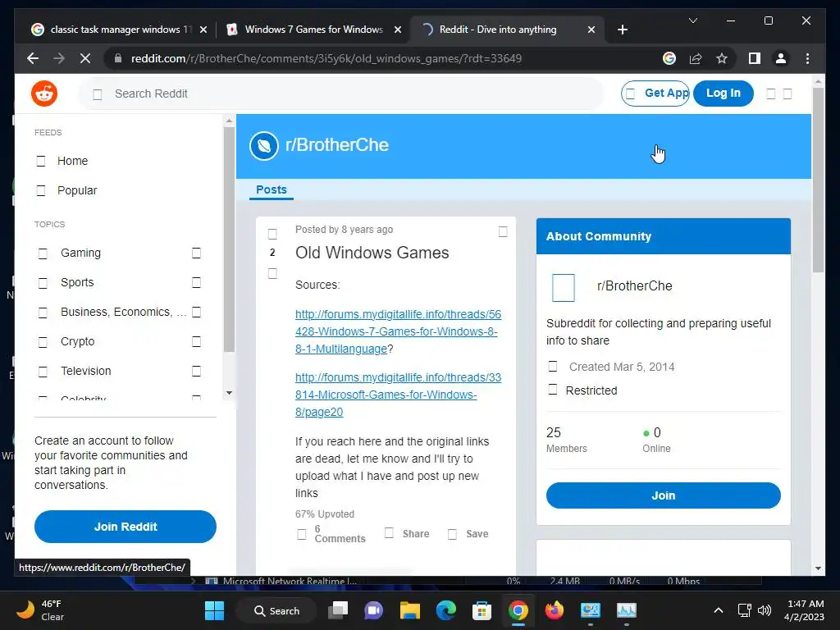The height and width of the screenshot is (630, 840).
Task: Click the browser forward arrow
Action: coord(59,58)
